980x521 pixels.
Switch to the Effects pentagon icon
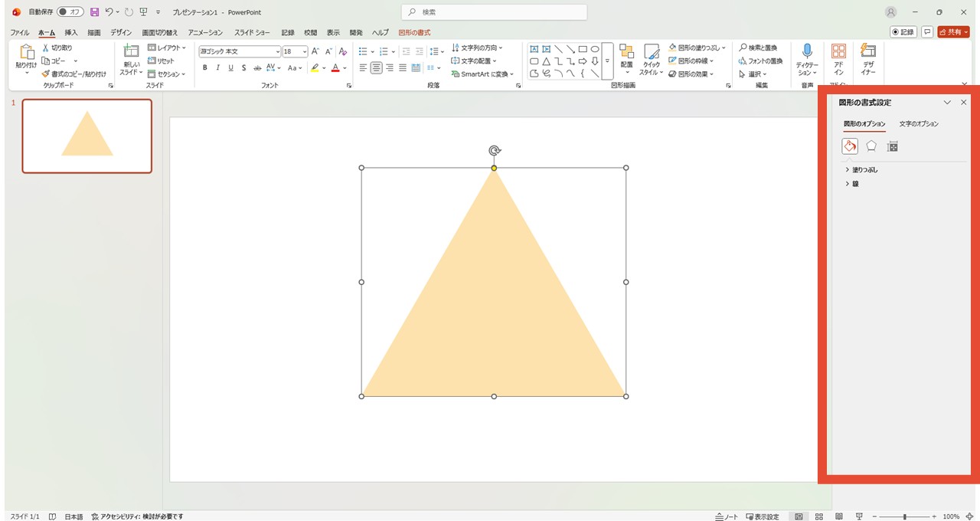[871, 146]
